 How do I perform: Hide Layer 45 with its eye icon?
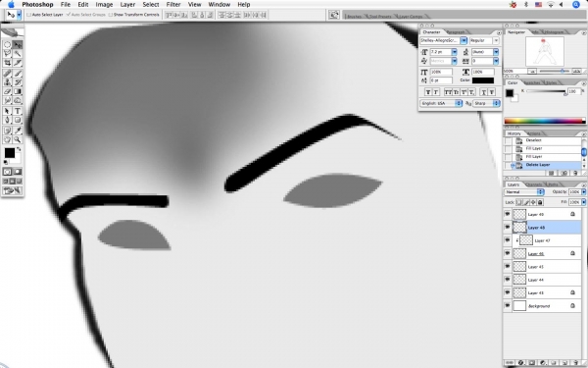tap(508, 267)
